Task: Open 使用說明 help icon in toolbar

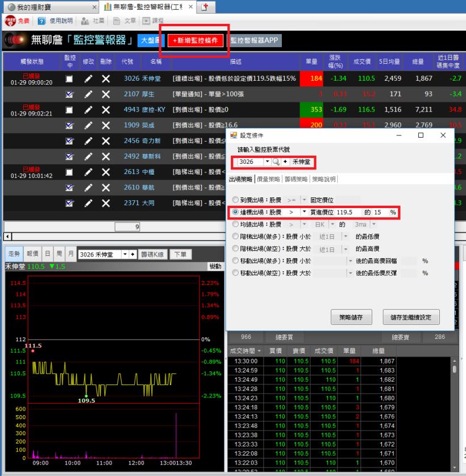Action: coord(41,21)
